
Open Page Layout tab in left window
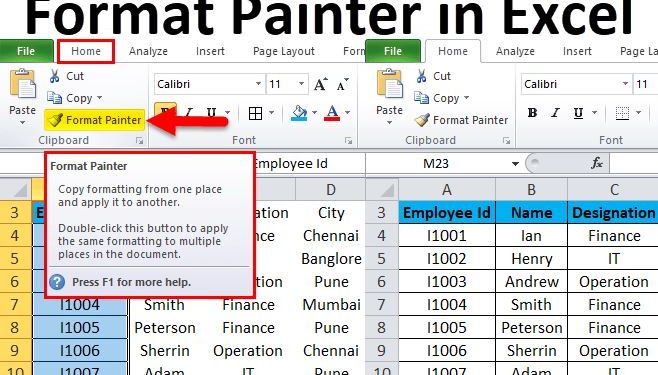[284, 51]
